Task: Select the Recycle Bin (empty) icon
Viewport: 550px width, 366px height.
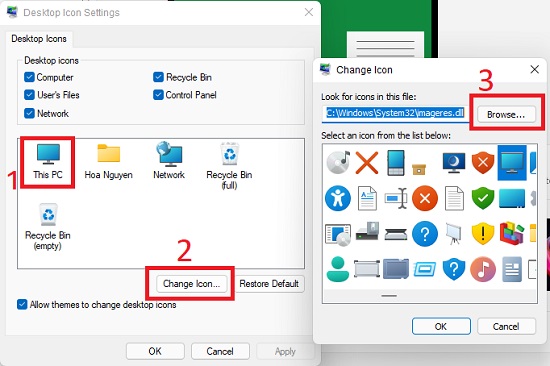Action: (x=48, y=227)
